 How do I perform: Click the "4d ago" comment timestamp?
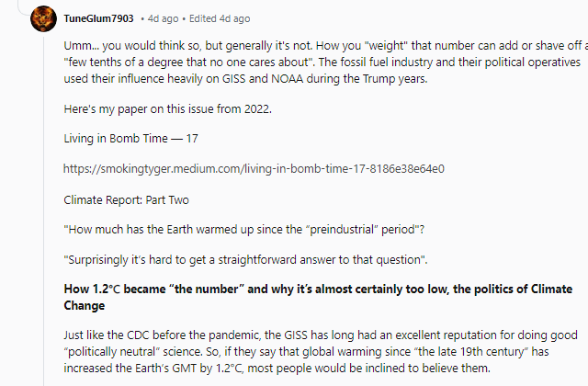(x=164, y=18)
